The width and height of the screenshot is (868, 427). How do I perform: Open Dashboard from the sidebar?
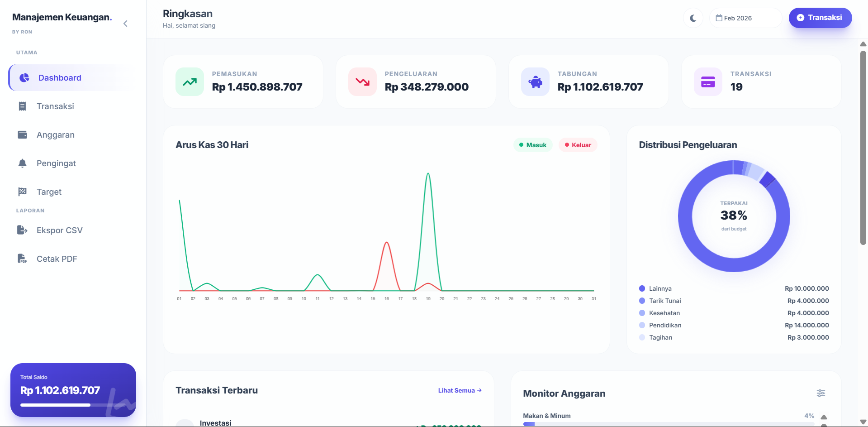pos(72,78)
